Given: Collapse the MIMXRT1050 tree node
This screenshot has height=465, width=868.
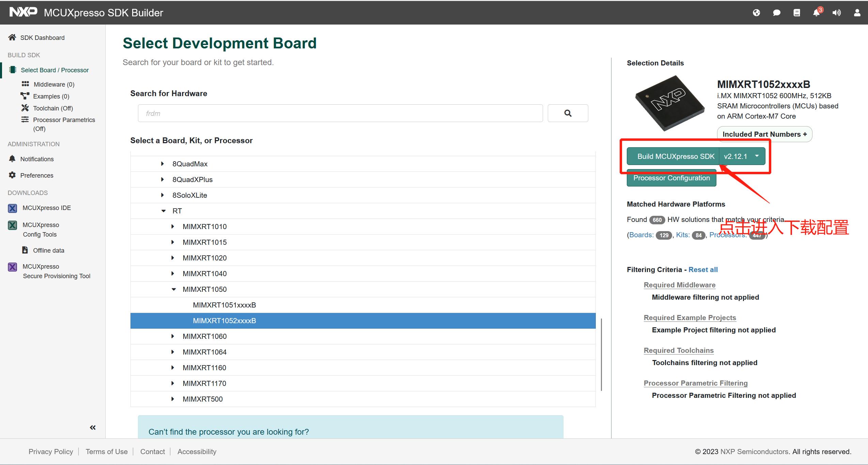Looking at the screenshot, I should pyautogui.click(x=174, y=289).
